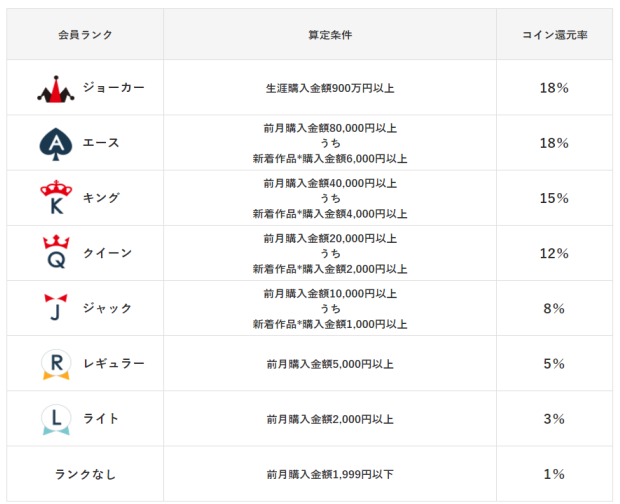The width and height of the screenshot is (620, 504).
Task: Click the Light L badge icon
Action: click(x=56, y=419)
